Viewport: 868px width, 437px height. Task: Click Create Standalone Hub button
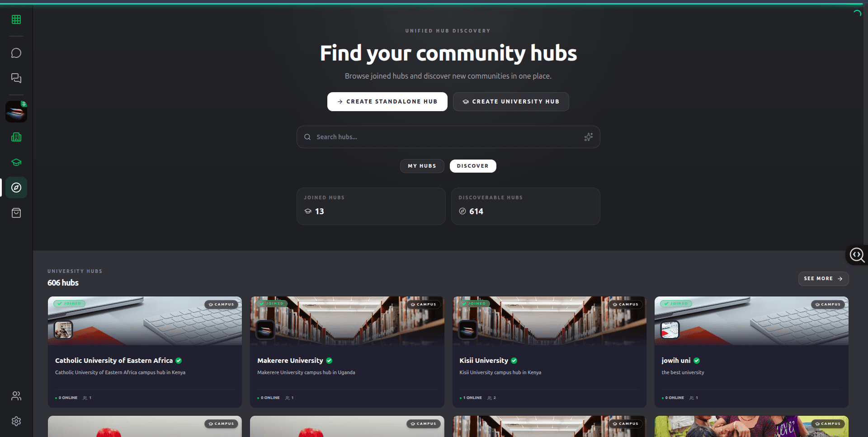click(x=387, y=102)
